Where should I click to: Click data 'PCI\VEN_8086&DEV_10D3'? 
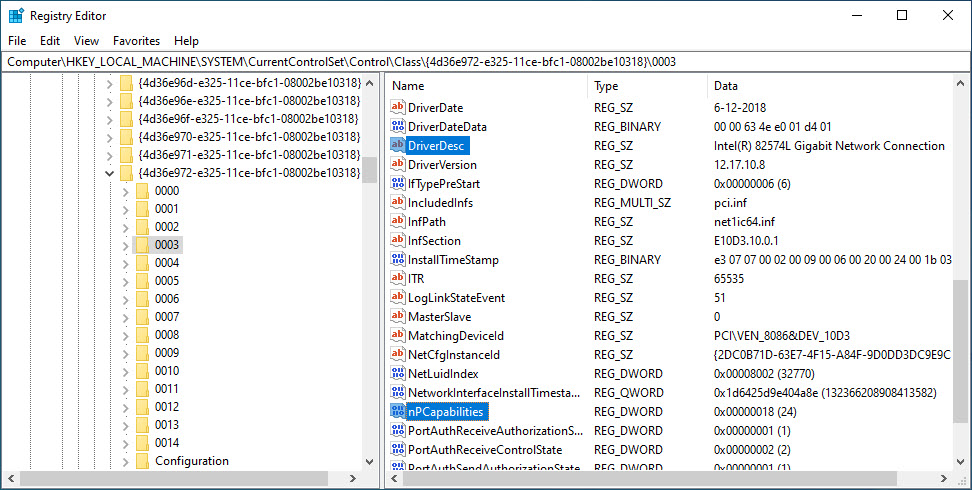point(782,336)
